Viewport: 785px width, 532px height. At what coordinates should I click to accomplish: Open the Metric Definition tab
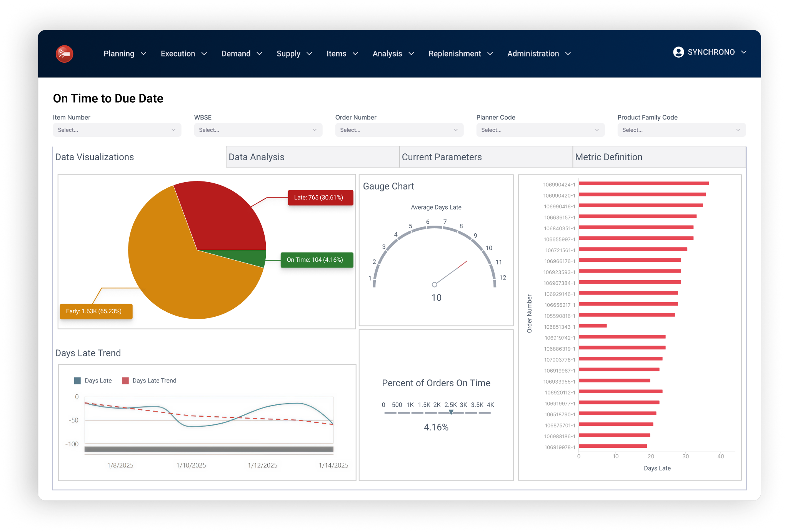[x=608, y=157]
